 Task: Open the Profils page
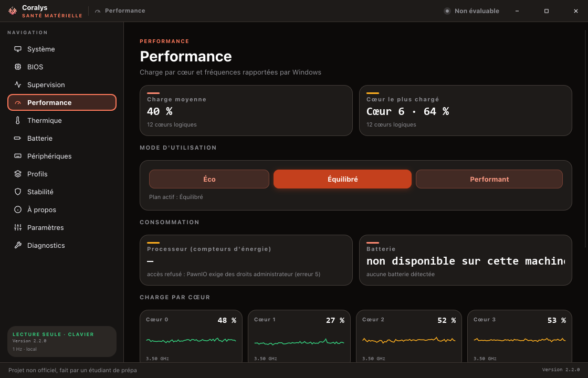pyautogui.click(x=62, y=174)
